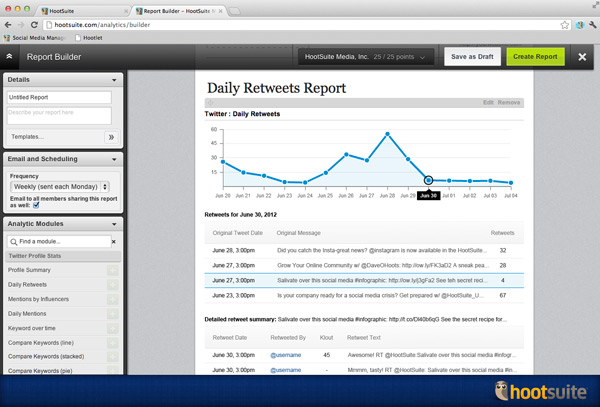Click the first @username link
The image size is (600, 407).
285,355
